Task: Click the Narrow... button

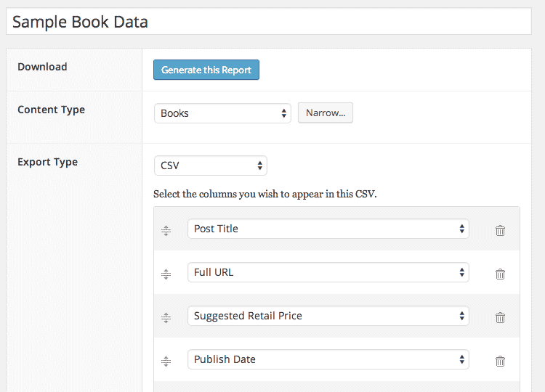Action: coord(326,113)
